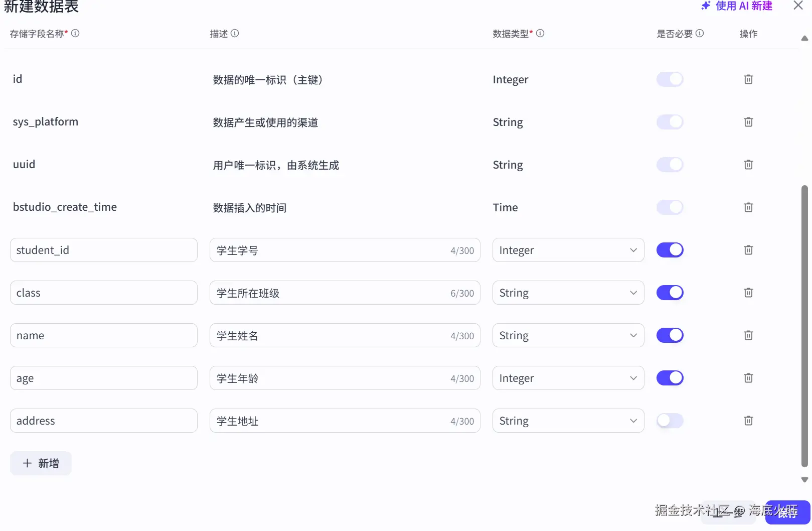Toggle required switch for sys_platform
812x531 pixels.
point(670,122)
